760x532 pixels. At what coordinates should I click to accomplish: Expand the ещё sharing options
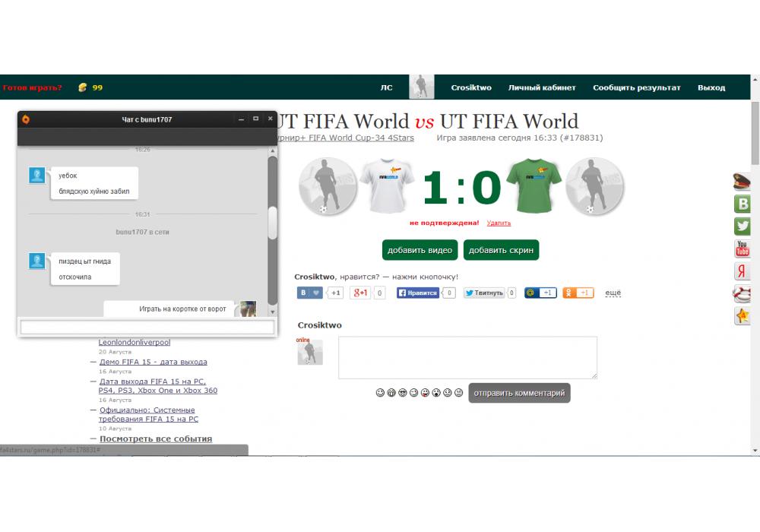[613, 293]
